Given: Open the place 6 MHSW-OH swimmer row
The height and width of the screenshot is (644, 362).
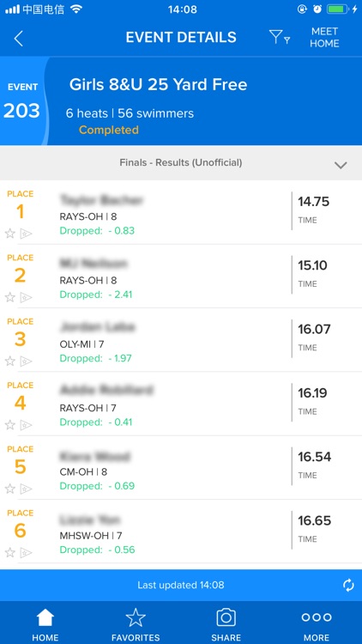Looking at the screenshot, I should tap(181, 532).
